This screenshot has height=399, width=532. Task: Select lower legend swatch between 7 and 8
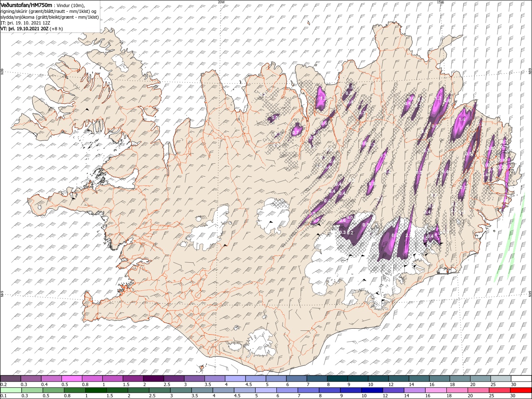coord(308,390)
